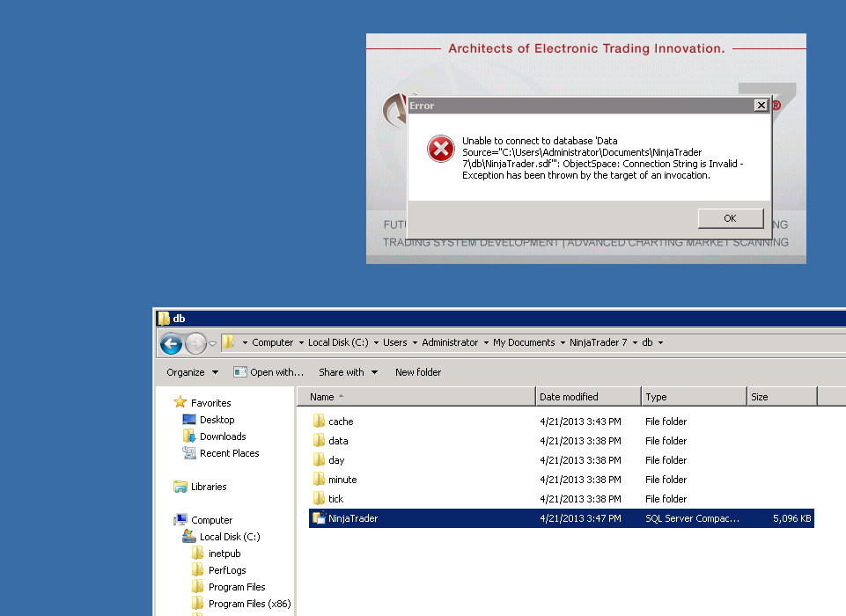Select the cache folder icon
This screenshot has width=846, height=616.
pos(319,421)
